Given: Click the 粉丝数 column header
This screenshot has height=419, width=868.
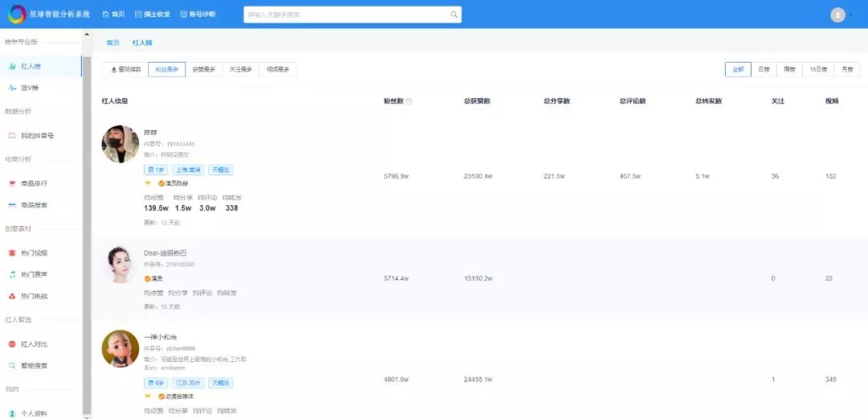Looking at the screenshot, I should pyautogui.click(x=394, y=101).
